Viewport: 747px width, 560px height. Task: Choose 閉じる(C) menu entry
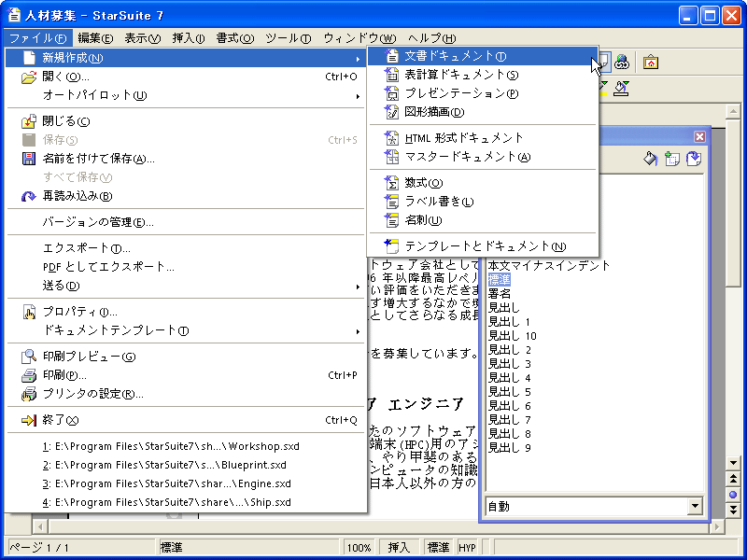point(186,121)
